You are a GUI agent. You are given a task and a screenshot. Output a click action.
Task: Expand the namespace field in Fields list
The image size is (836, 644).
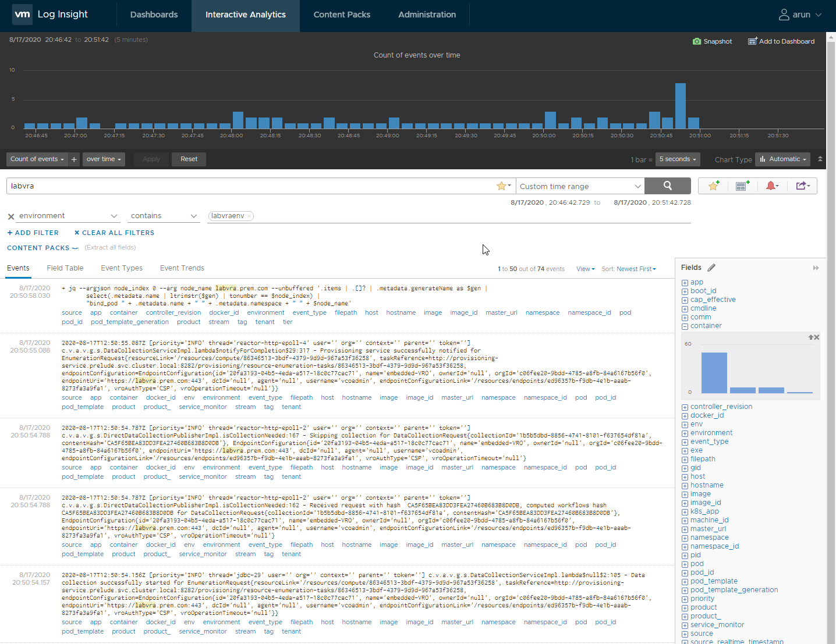point(685,538)
